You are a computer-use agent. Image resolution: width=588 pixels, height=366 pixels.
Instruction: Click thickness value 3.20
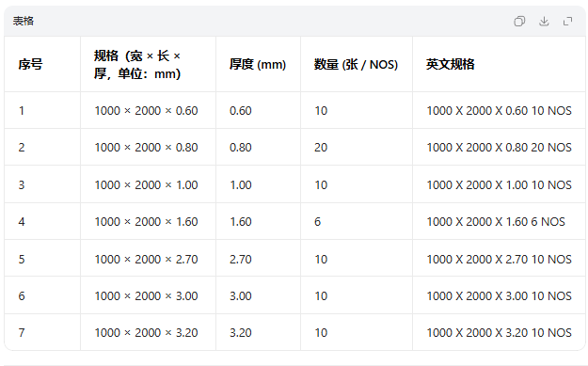241,333
